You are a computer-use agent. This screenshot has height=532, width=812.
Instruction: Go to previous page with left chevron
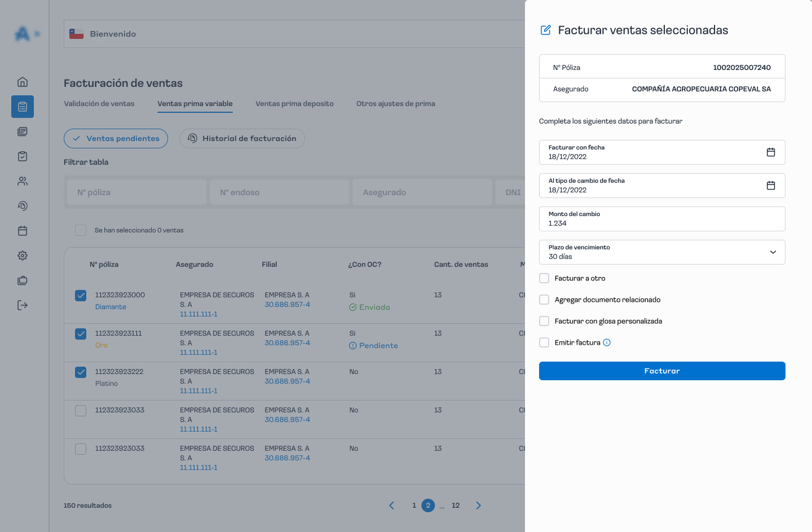pyautogui.click(x=392, y=505)
